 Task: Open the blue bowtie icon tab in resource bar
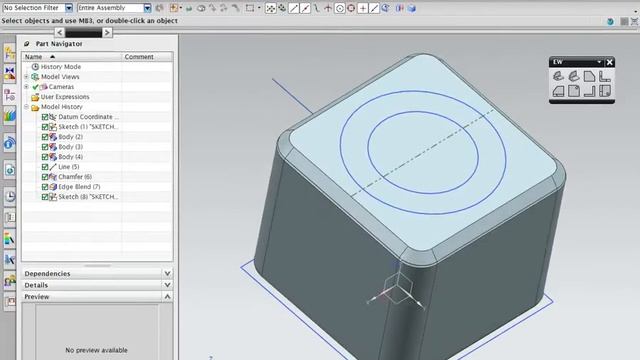pos(10,74)
